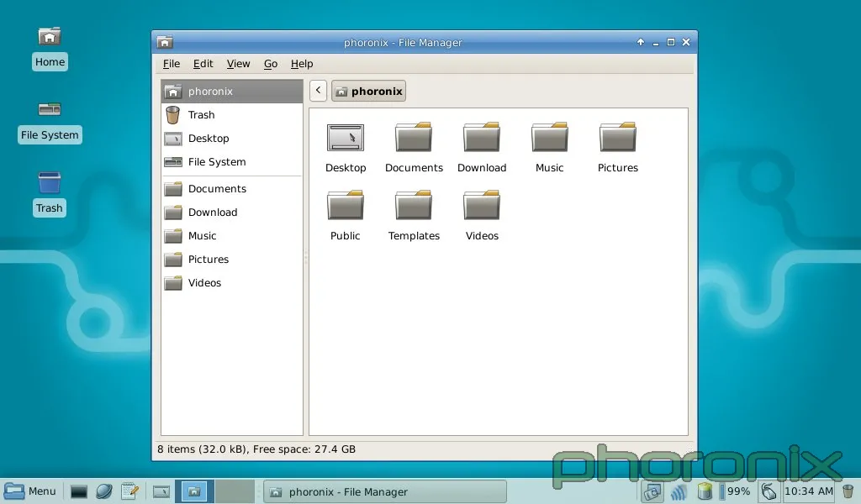Select Music folder icon in main pane
Screen dimensions: 861x504
click(550, 137)
